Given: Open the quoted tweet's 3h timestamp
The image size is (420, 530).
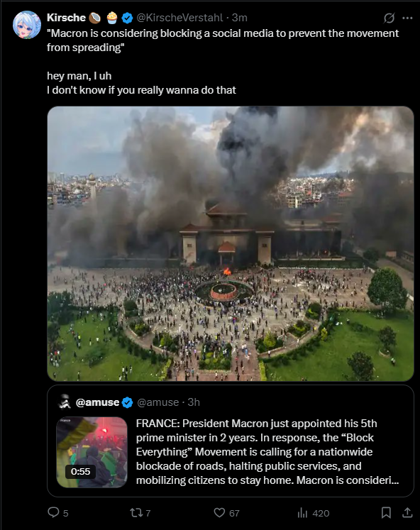Looking at the screenshot, I should (194, 402).
